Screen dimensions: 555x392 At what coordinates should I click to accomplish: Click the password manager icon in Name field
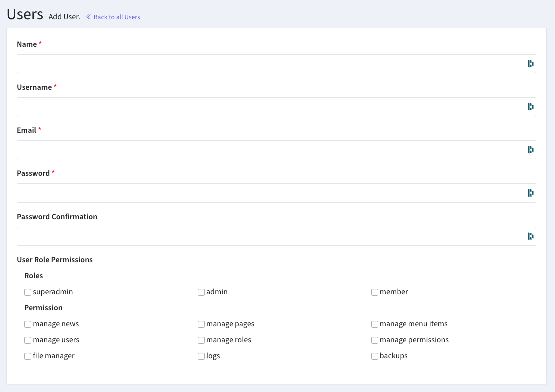tap(530, 64)
